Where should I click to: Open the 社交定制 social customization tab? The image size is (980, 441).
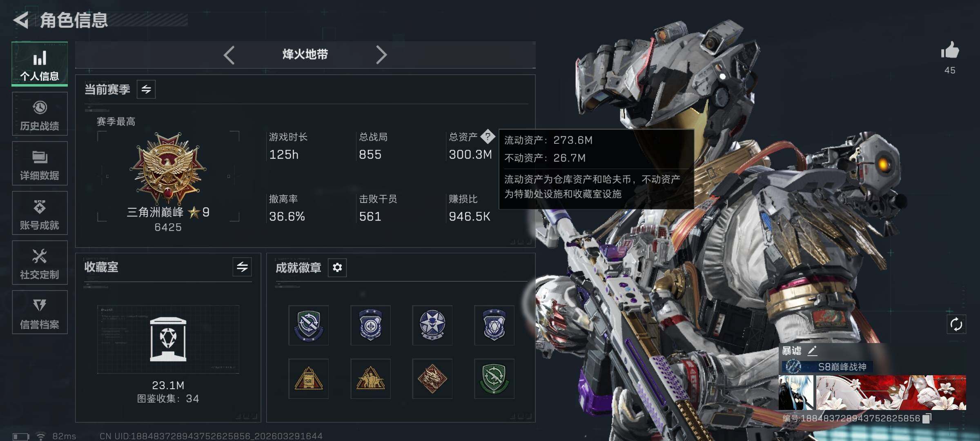(40, 263)
